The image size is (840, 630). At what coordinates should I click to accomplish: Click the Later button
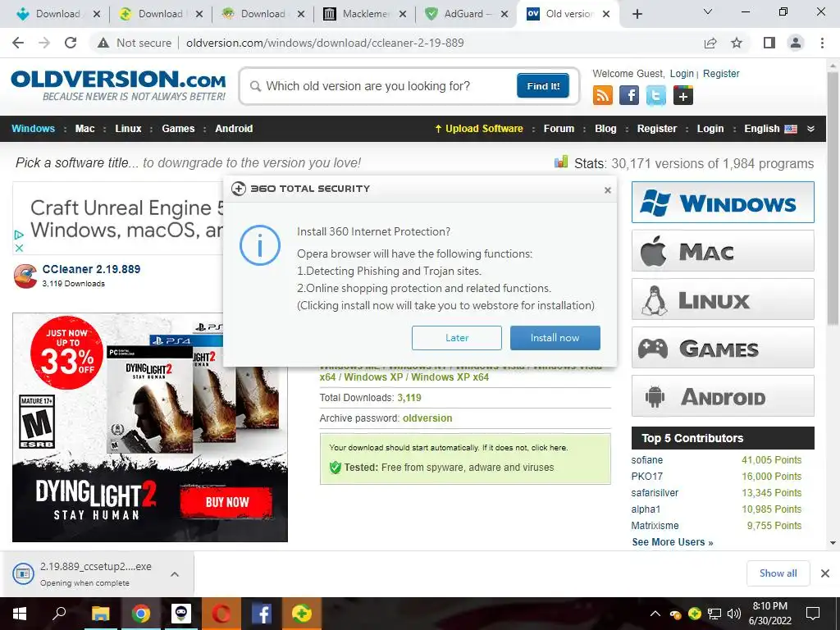[456, 338]
